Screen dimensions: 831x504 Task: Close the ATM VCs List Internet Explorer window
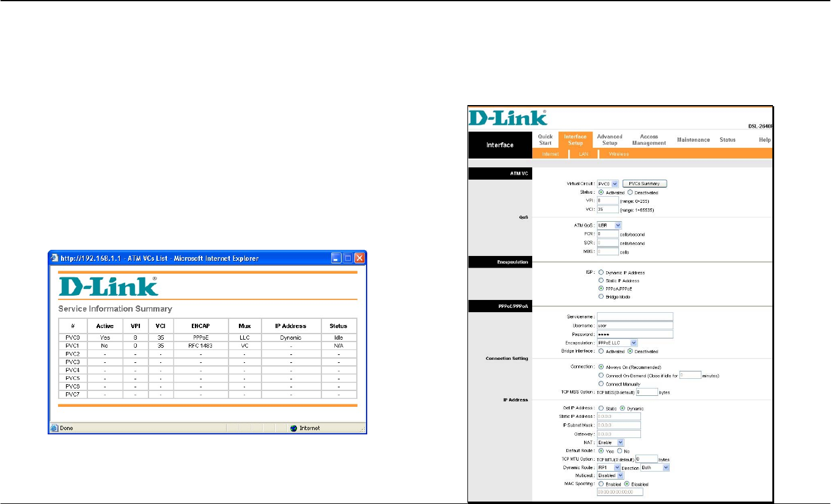point(359,258)
